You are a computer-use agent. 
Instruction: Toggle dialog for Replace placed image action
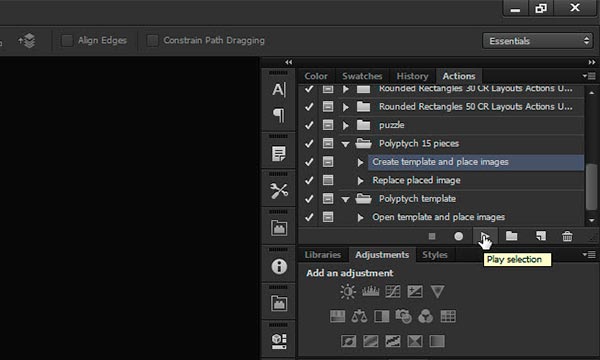tap(328, 180)
